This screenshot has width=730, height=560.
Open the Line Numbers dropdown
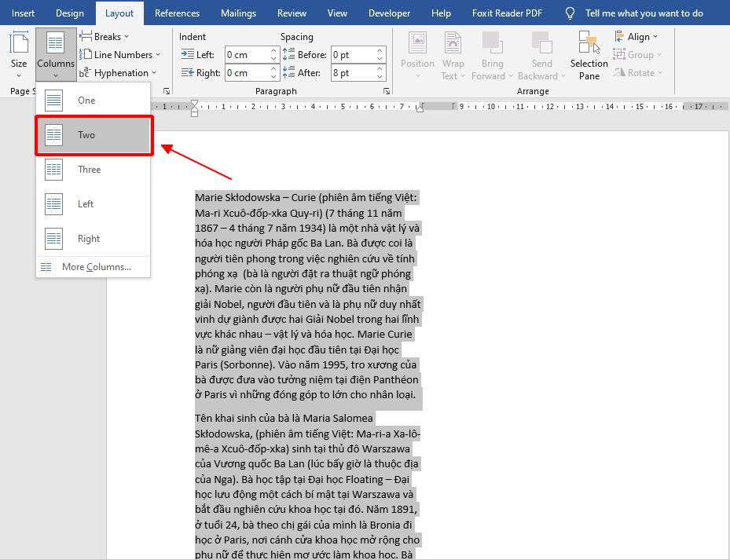tap(119, 54)
